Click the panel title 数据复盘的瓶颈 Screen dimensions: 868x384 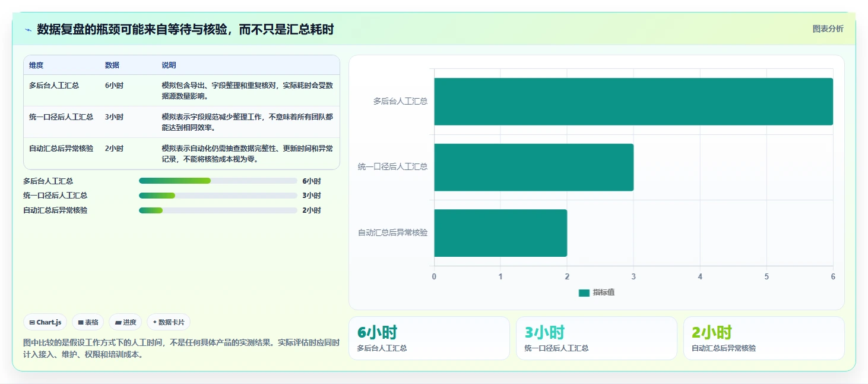point(185,29)
